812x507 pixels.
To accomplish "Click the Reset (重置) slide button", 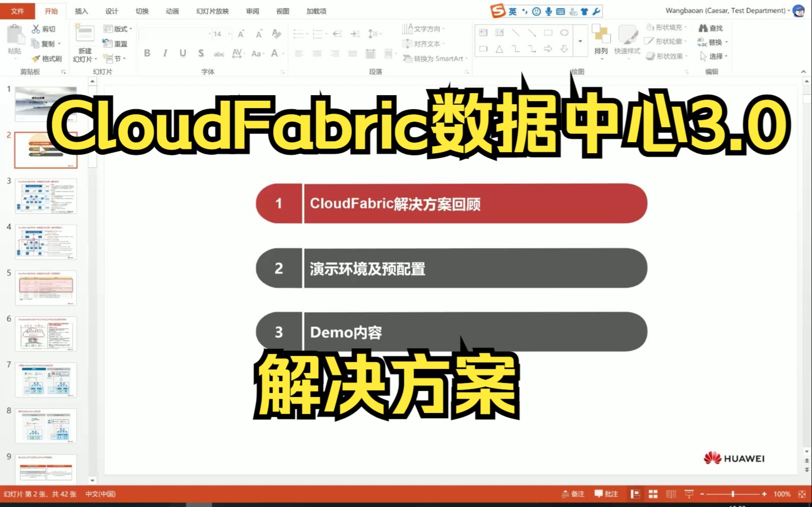I will (115, 44).
